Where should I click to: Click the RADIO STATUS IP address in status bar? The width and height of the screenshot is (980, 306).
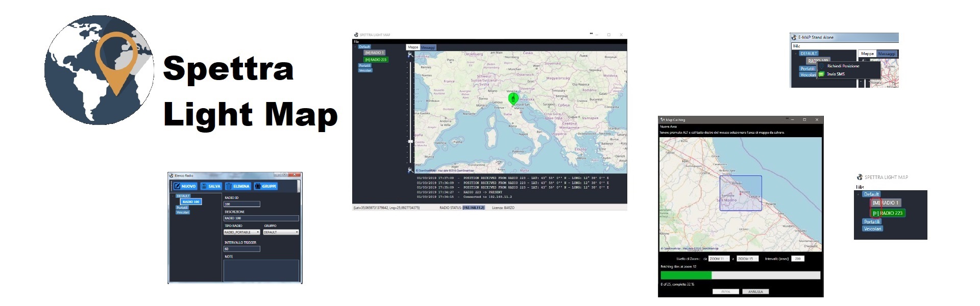pyautogui.click(x=474, y=208)
